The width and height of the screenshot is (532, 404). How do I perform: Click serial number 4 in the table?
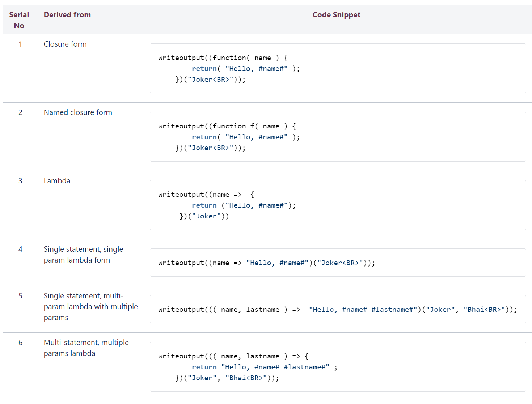21,249
